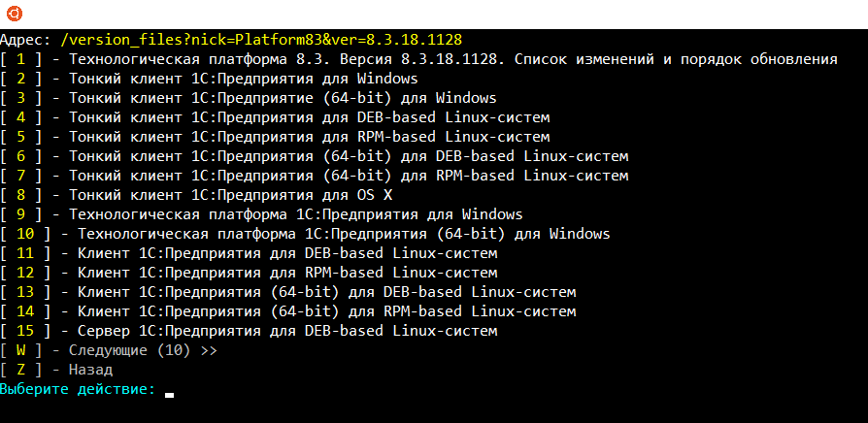The height and width of the screenshot is (423, 868).
Task: Select item 1 changes list and update order
Action: click(418, 59)
